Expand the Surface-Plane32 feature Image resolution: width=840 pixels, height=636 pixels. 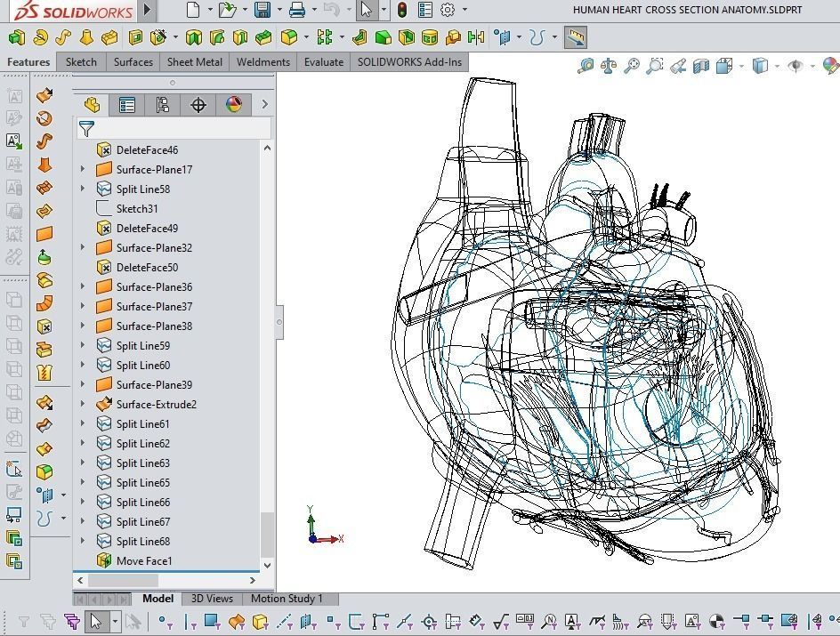(x=83, y=247)
